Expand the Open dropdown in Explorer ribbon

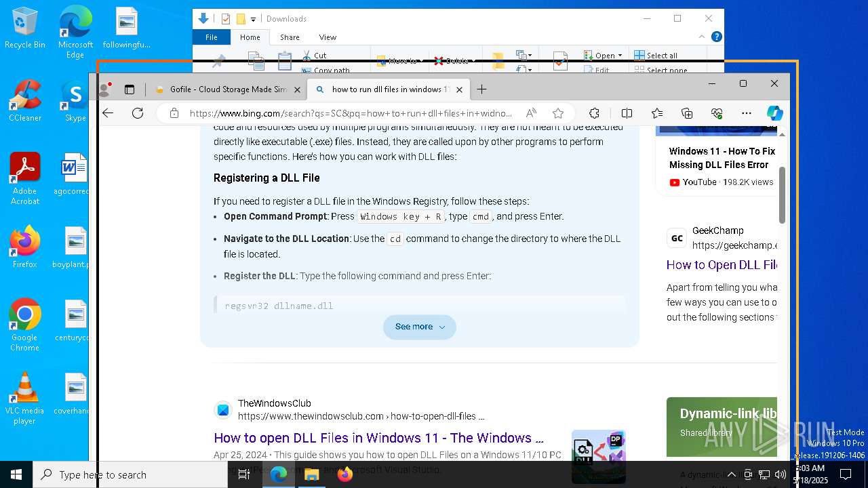(603, 55)
